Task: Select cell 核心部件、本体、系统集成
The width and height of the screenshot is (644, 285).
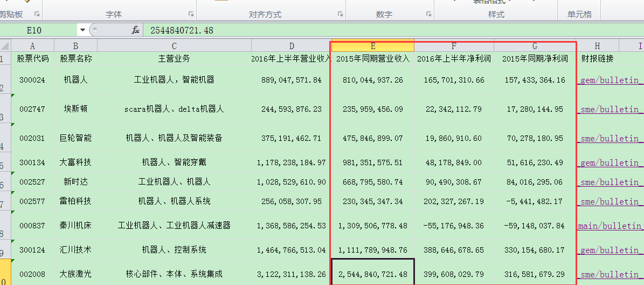Action: [174, 274]
